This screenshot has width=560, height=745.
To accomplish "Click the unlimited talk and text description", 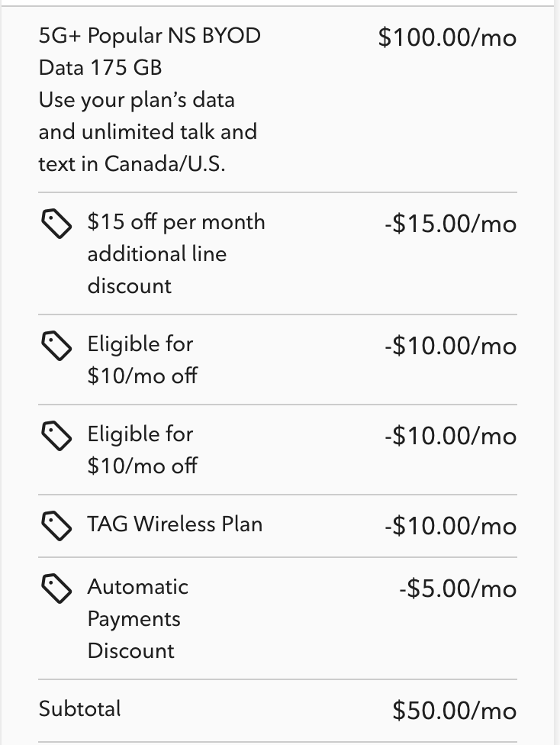I will pos(147,132).
